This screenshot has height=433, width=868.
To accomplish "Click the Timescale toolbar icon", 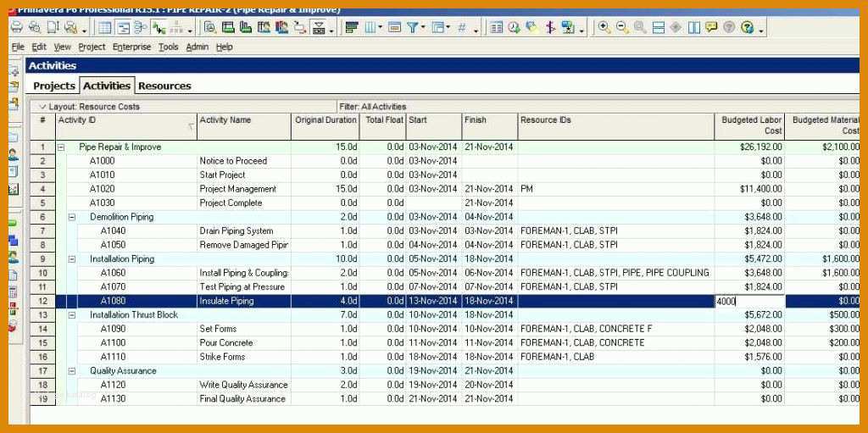I will pos(394,27).
